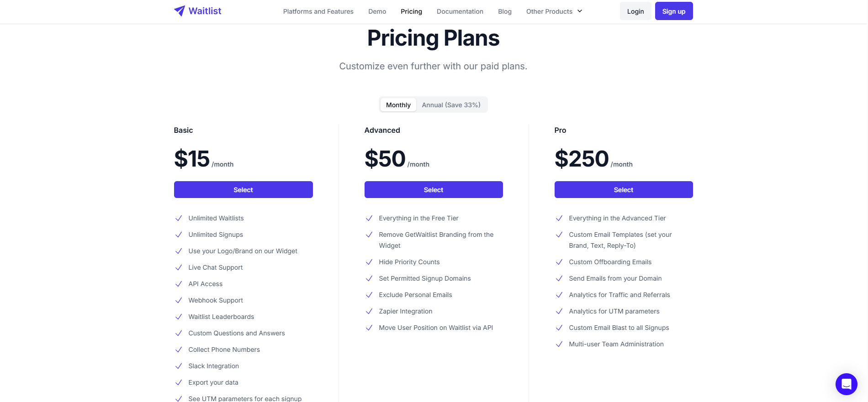The height and width of the screenshot is (402, 868).
Task: Open the Blog page
Action: click(x=504, y=11)
